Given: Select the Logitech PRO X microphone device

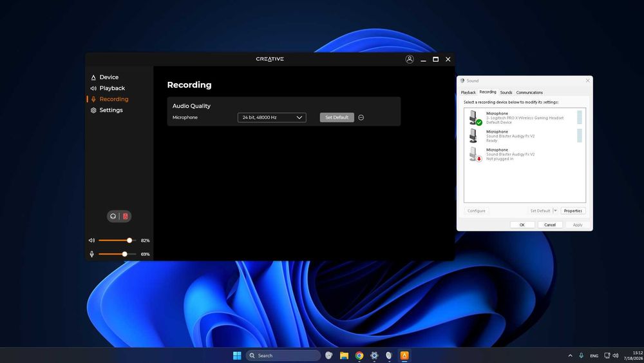Looking at the screenshot, I should pos(525,117).
